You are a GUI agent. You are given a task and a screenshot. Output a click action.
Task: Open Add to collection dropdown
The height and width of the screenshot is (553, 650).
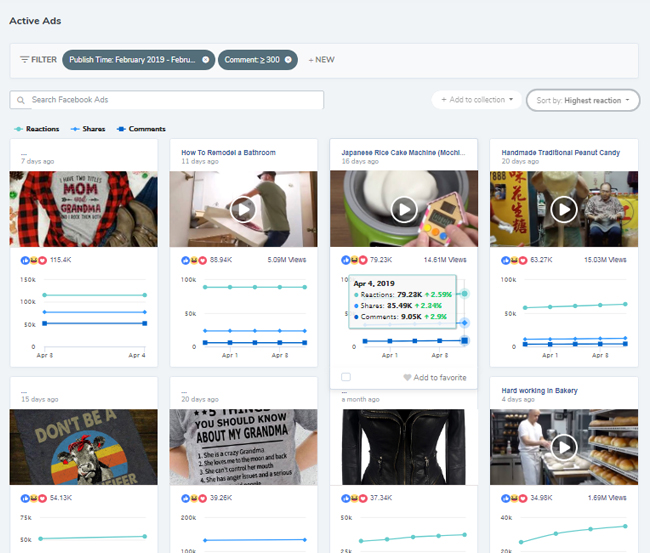point(477,100)
